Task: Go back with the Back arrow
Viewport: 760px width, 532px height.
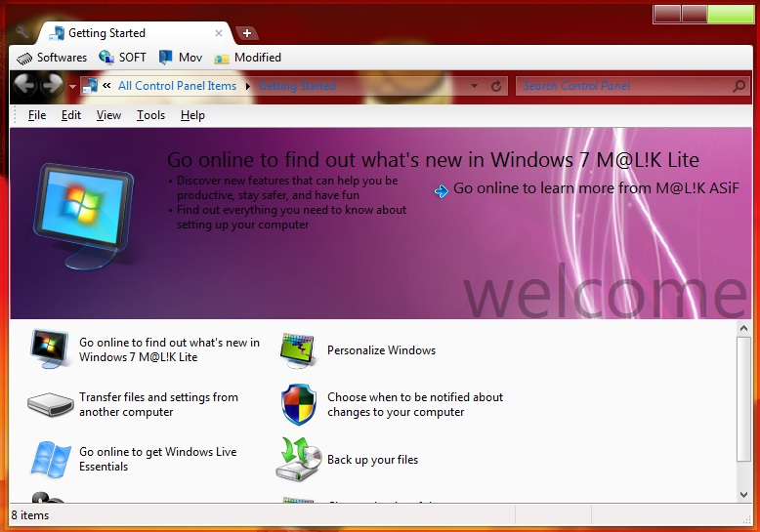Action: coord(24,85)
